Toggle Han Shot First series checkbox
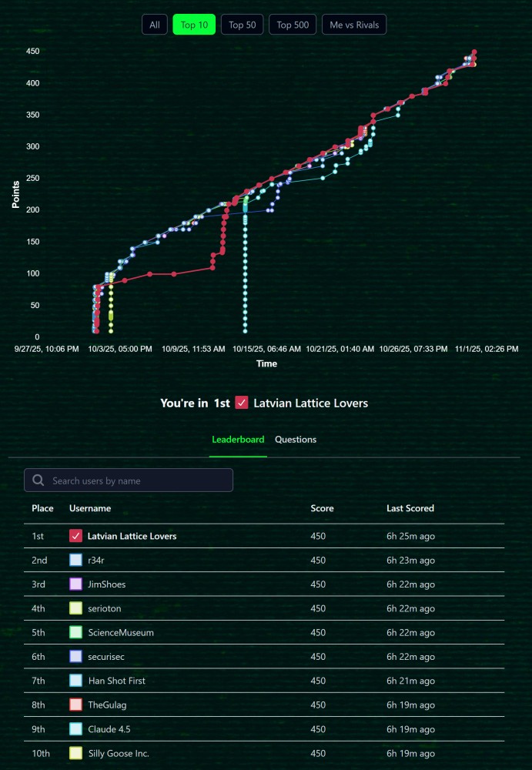This screenshot has height=770, width=532. tap(75, 681)
